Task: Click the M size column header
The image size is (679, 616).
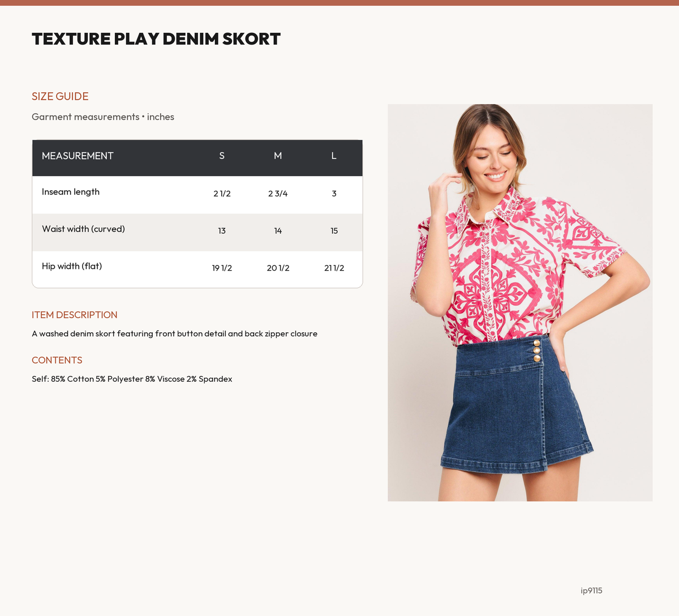Action: click(x=278, y=156)
